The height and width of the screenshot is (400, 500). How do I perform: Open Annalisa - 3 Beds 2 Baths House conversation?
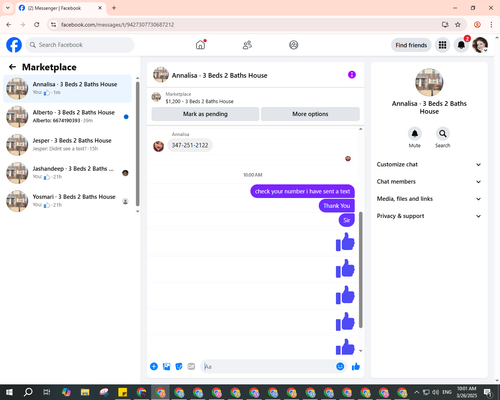pyautogui.click(x=67, y=89)
